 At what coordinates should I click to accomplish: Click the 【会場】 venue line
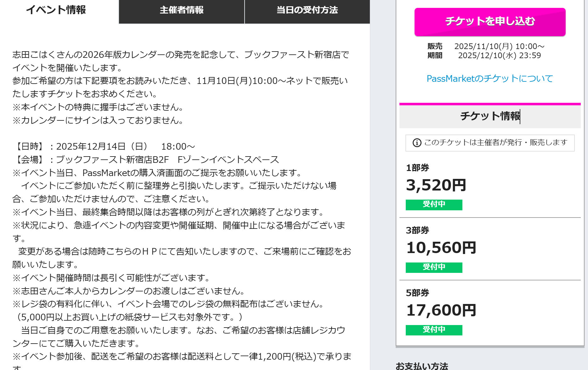tap(146, 160)
